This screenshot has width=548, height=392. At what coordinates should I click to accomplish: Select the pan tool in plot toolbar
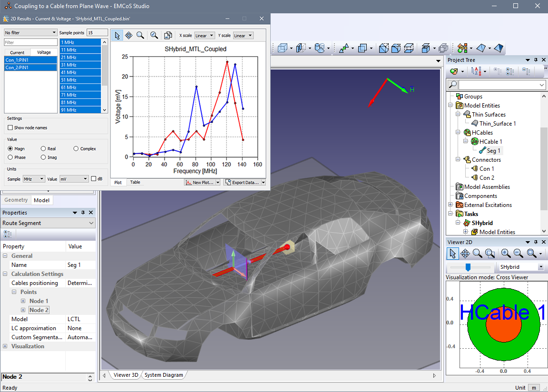(x=128, y=35)
